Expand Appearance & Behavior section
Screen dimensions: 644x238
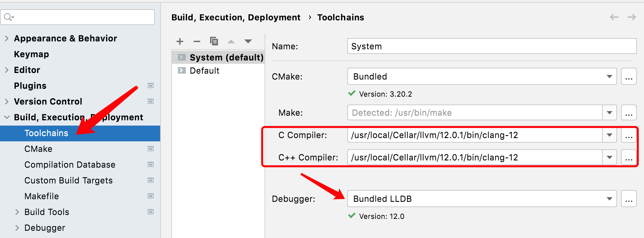[x=7, y=38]
